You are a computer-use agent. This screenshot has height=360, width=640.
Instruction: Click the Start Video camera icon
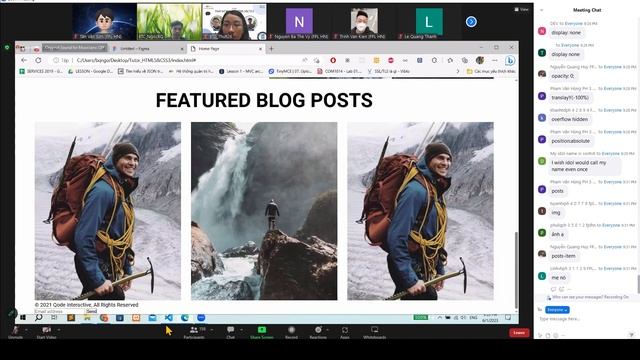(x=47, y=330)
